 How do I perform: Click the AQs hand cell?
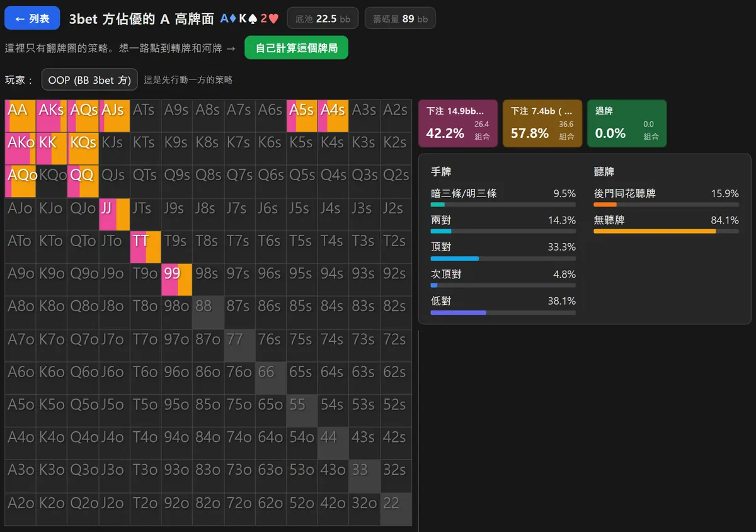pos(83,116)
